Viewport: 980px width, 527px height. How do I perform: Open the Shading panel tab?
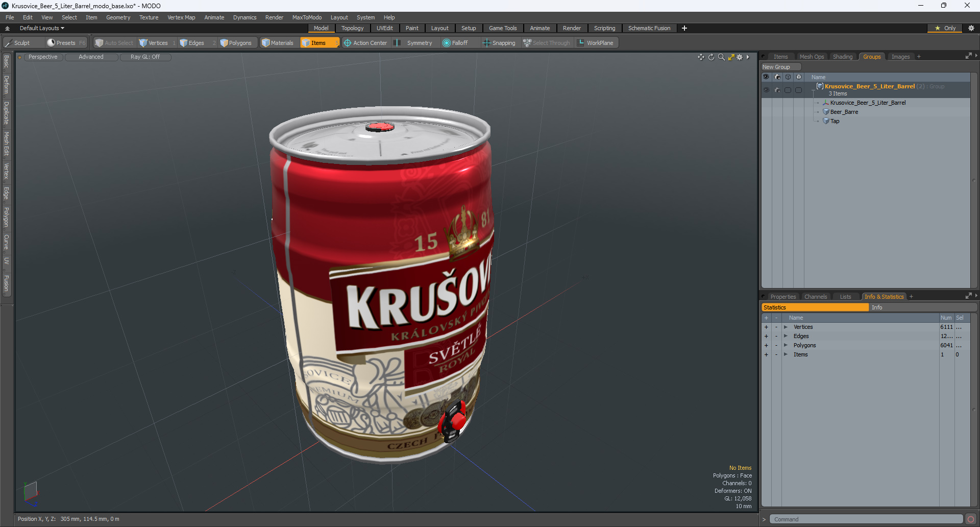click(843, 57)
